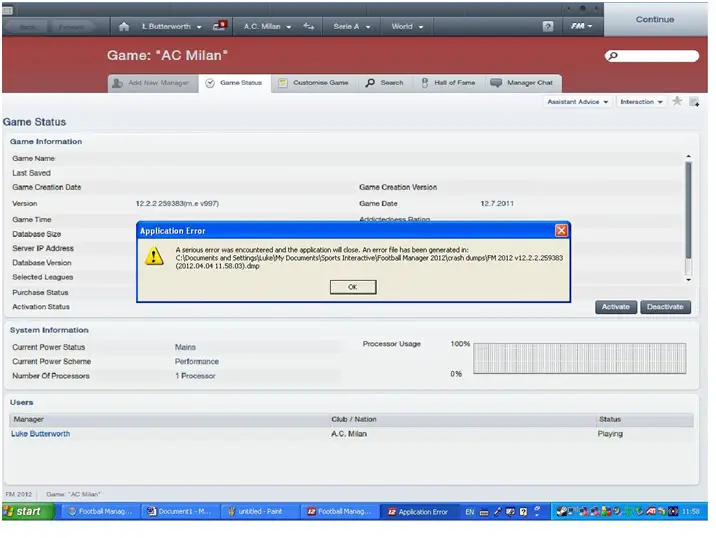Screen dimensions: 716x538
Task: Close the Application Error dialog
Action: 561,231
